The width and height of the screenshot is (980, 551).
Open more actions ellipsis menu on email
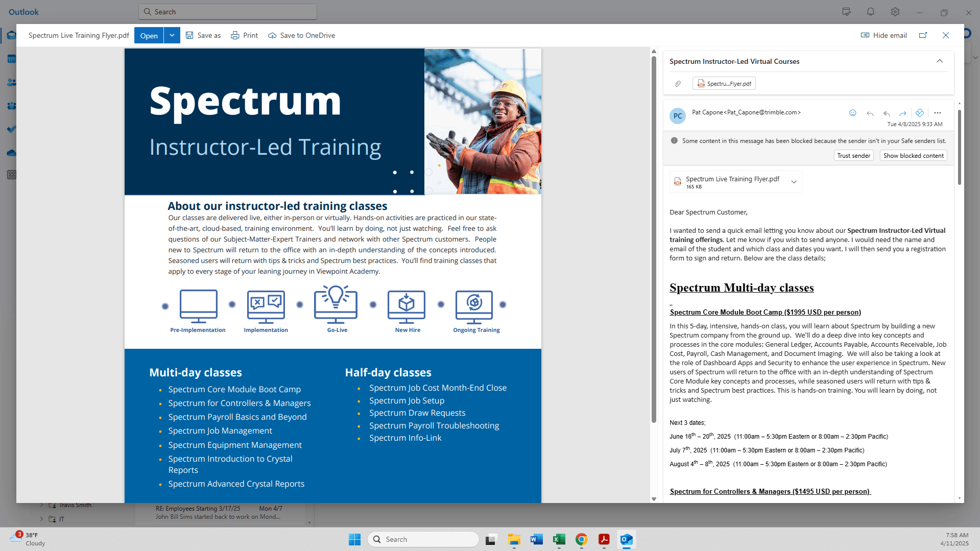tap(938, 113)
